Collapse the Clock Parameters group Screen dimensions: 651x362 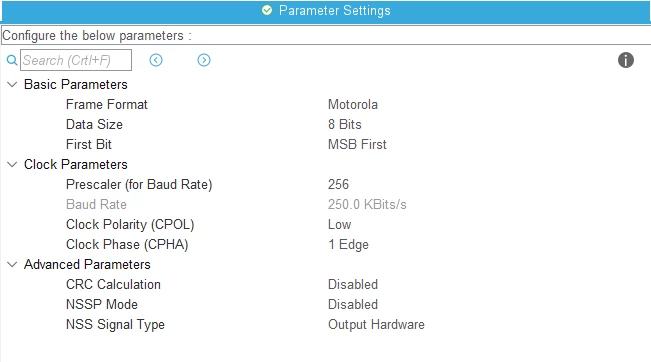(x=12, y=165)
